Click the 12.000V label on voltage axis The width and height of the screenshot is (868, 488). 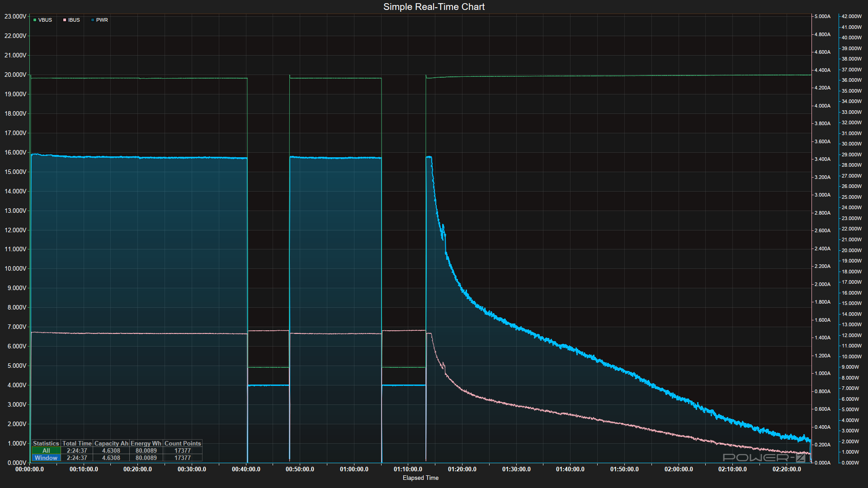15,230
